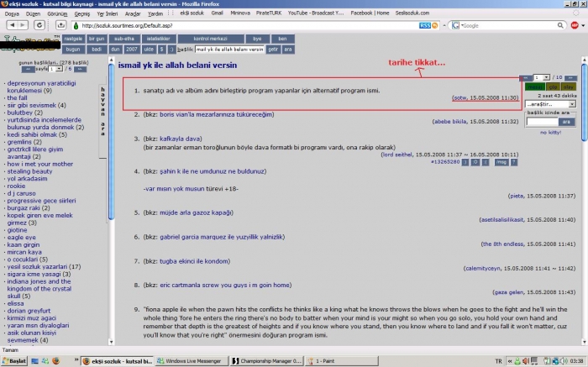588x367 pixels.
Task: Click the main page scrollbar down arrow
Action: [x=585, y=342]
